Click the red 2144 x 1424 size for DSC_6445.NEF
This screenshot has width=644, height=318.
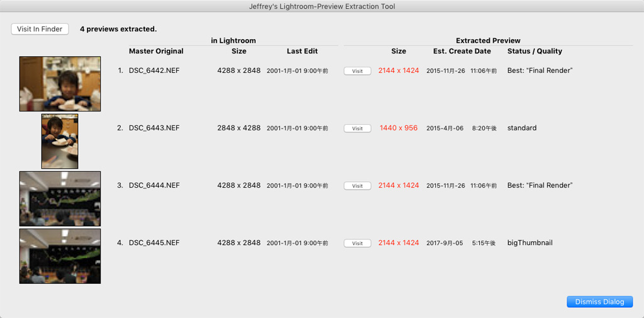[x=398, y=242]
